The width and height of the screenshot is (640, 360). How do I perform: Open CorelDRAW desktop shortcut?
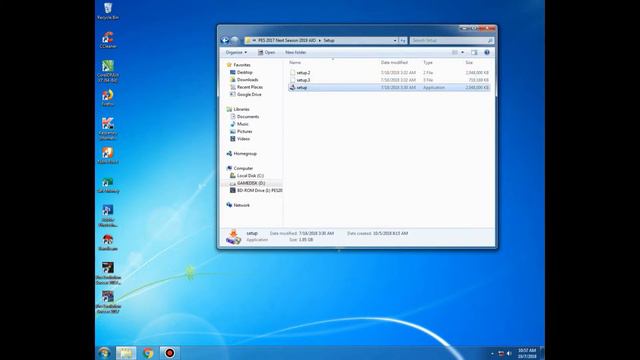(108, 71)
